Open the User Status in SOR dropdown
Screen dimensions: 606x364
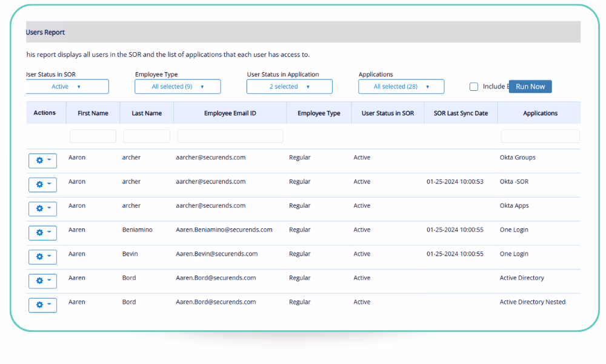67,87
